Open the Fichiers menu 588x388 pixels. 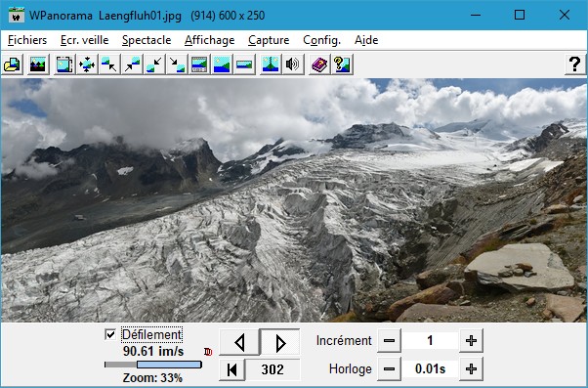[27, 40]
